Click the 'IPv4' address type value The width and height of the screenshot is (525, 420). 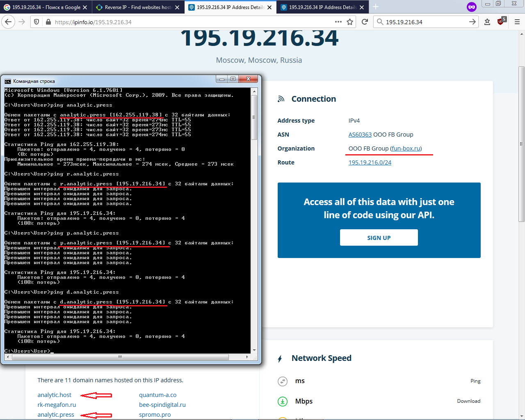pos(354,121)
